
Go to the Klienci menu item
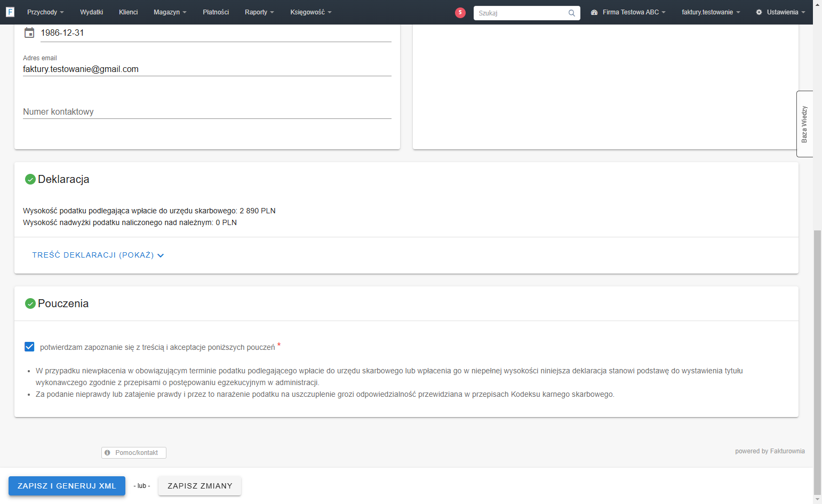point(129,12)
